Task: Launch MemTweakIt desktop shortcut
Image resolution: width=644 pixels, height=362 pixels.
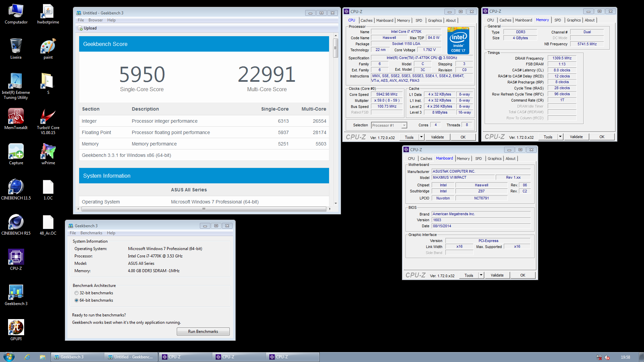Action: (x=16, y=119)
